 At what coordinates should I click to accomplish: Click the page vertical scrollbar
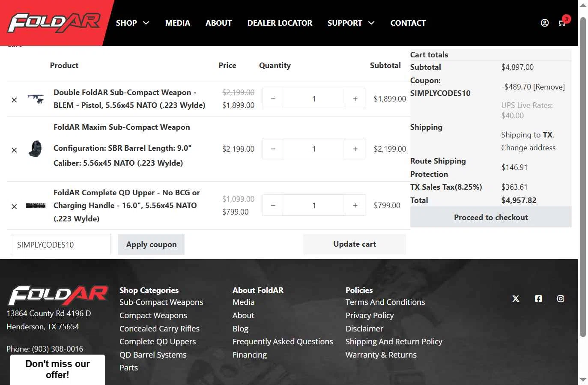[583, 177]
